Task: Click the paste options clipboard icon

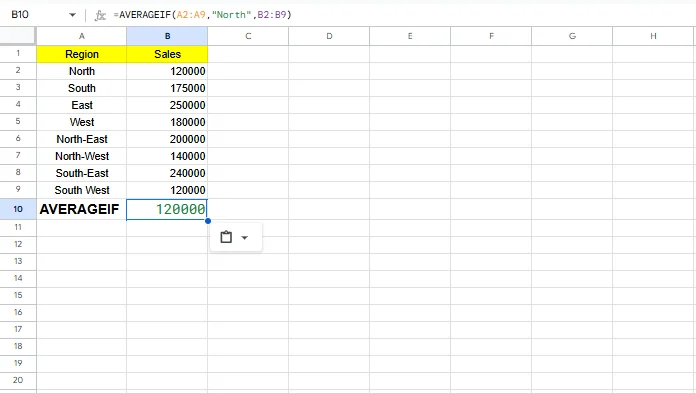Action: tap(226, 237)
